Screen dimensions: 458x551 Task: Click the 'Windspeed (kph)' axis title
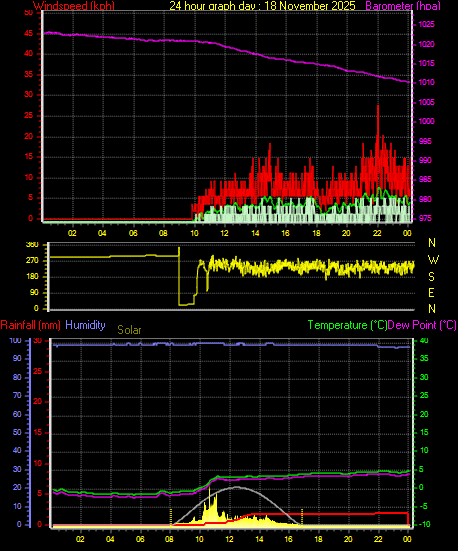click(x=74, y=6)
